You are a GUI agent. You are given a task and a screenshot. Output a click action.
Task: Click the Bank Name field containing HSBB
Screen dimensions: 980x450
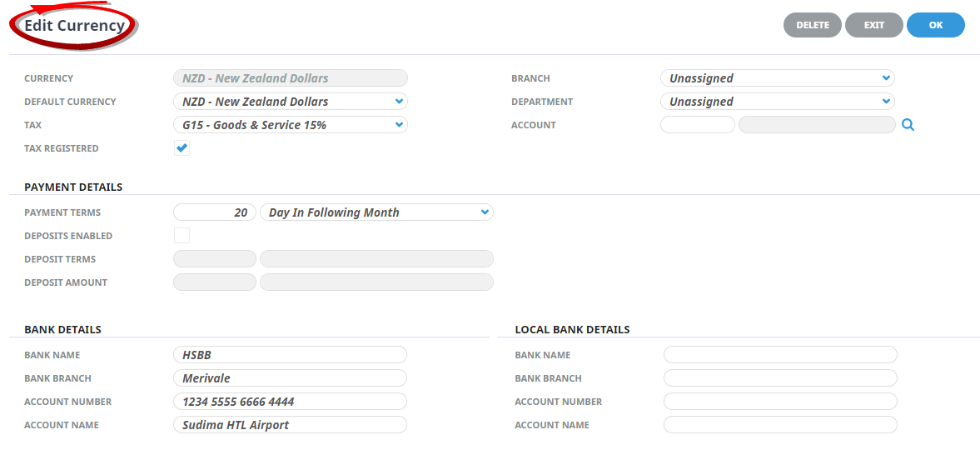(x=290, y=355)
